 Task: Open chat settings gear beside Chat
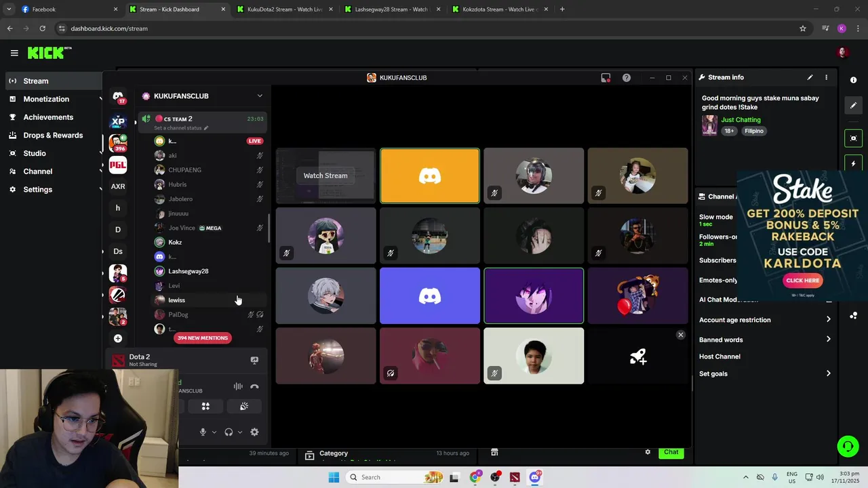coord(648,452)
